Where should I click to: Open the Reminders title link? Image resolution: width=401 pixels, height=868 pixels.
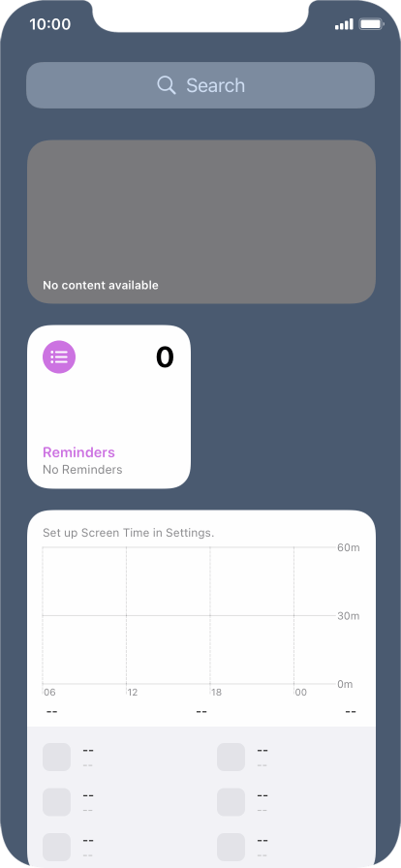click(78, 452)
